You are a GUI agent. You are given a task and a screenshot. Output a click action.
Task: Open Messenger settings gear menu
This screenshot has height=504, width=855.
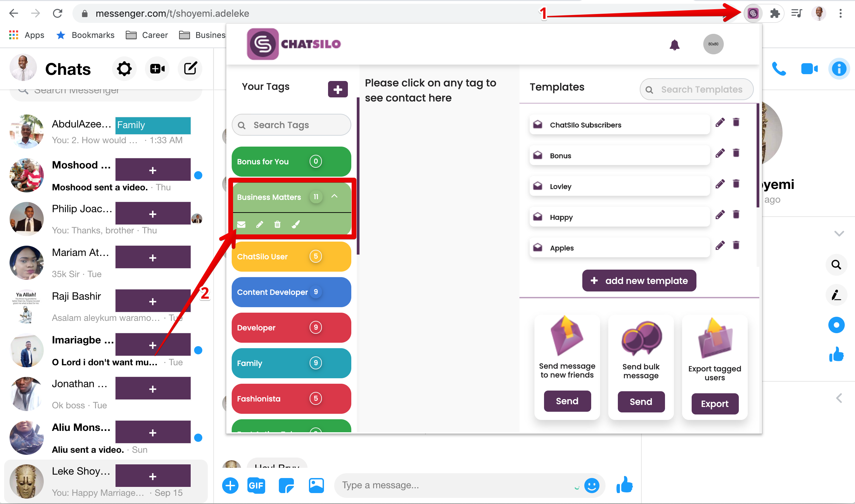[x=124, y=69]
